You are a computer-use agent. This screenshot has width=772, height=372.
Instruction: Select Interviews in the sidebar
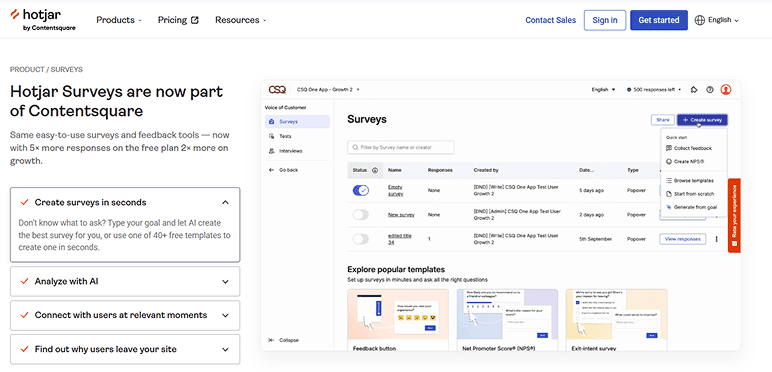click(x=297, y=151)
